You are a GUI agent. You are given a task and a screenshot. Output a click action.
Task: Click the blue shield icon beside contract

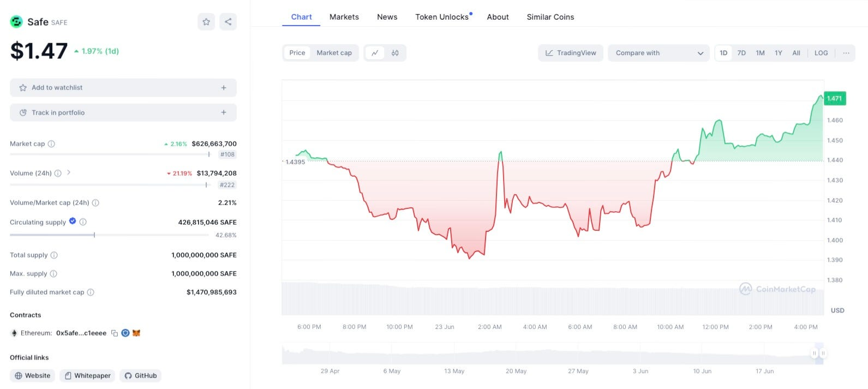pyautogui.click(x=125, y=333)
